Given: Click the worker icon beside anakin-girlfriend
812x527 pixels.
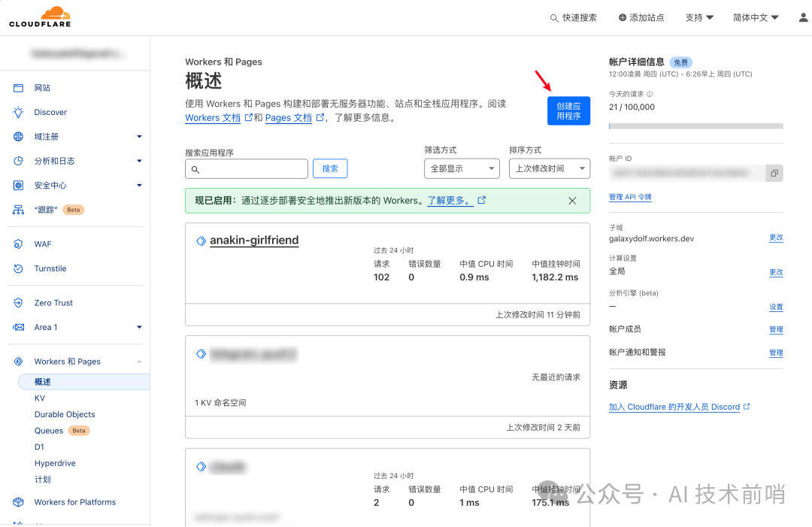Looking at the screenshot, I should point(201,241).
